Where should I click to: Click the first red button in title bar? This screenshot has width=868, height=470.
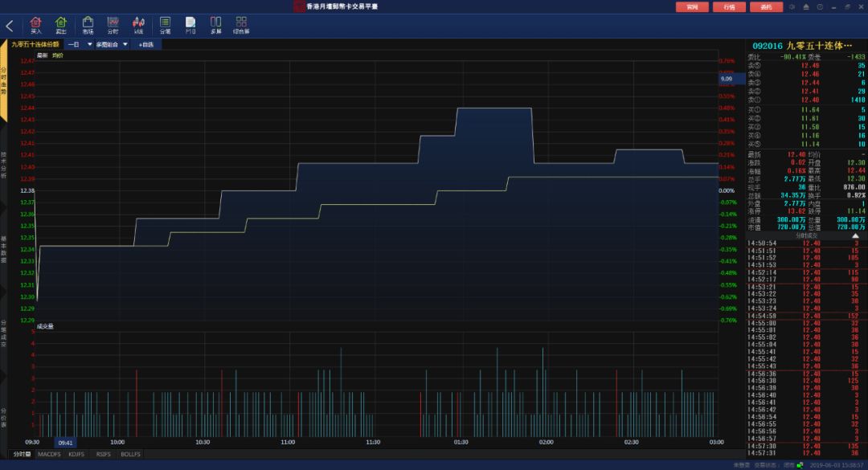click(x=692, y=7)
